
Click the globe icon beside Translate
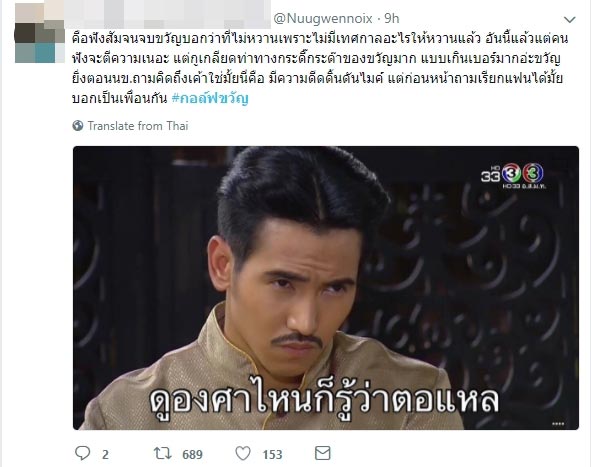point(78,126)
